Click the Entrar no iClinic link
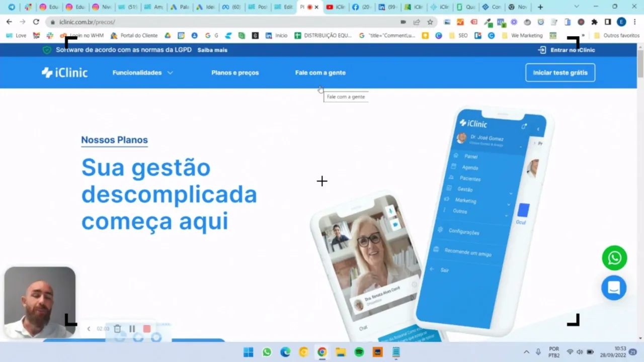644x362 pixels. click(573, 50)
